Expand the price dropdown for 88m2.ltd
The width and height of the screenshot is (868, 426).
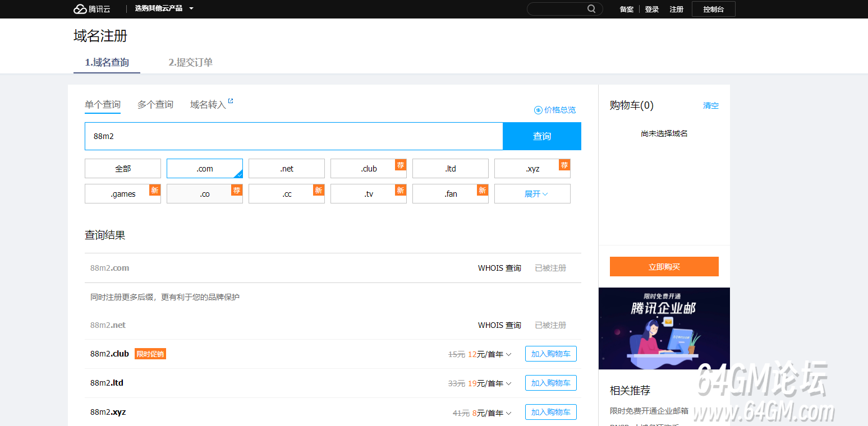tap(508, 383)
